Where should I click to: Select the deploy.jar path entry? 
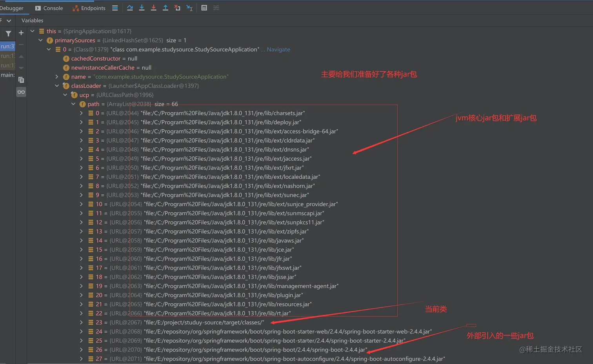pyautogui.click(x=195, y=122)
